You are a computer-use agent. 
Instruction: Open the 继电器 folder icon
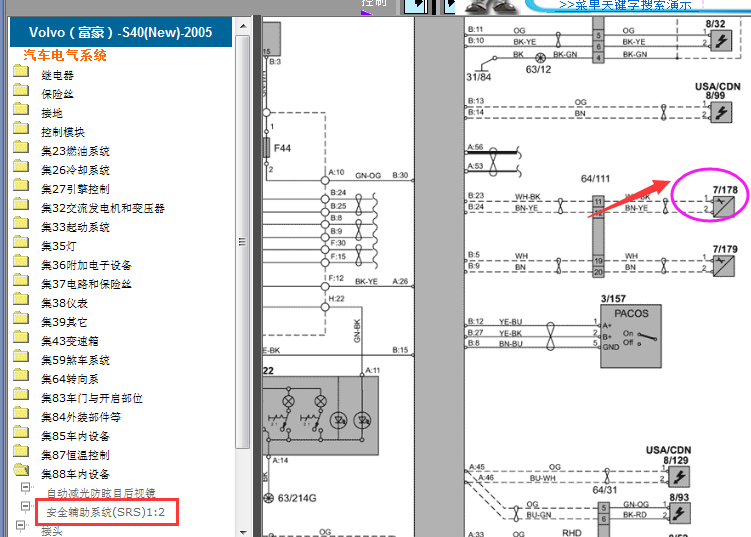(21, 72)
